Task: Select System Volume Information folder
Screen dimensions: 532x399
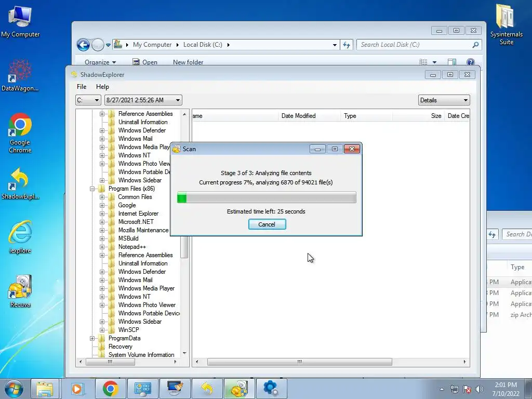Action: (141, 354)
